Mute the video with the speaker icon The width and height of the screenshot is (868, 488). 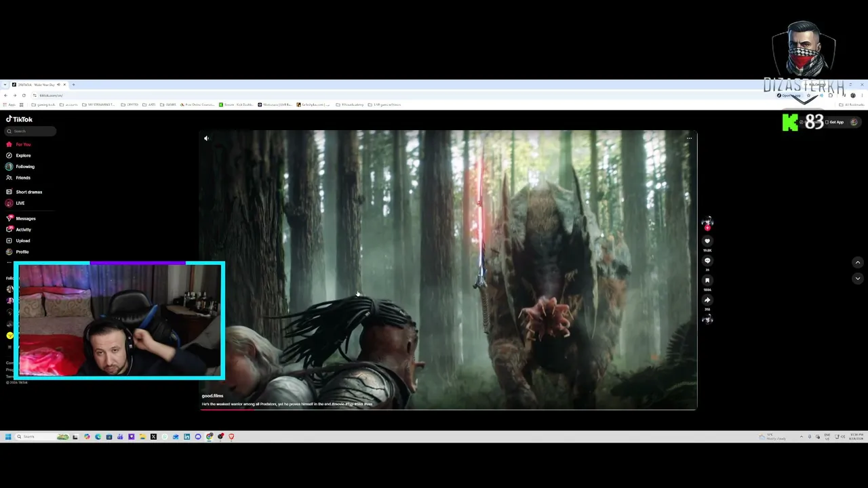206,138
